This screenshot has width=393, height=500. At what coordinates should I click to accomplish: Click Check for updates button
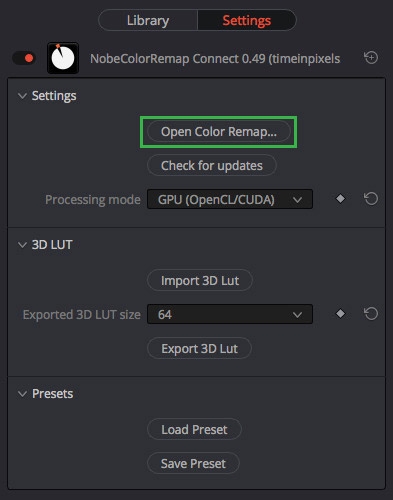[x=212, y=165]
